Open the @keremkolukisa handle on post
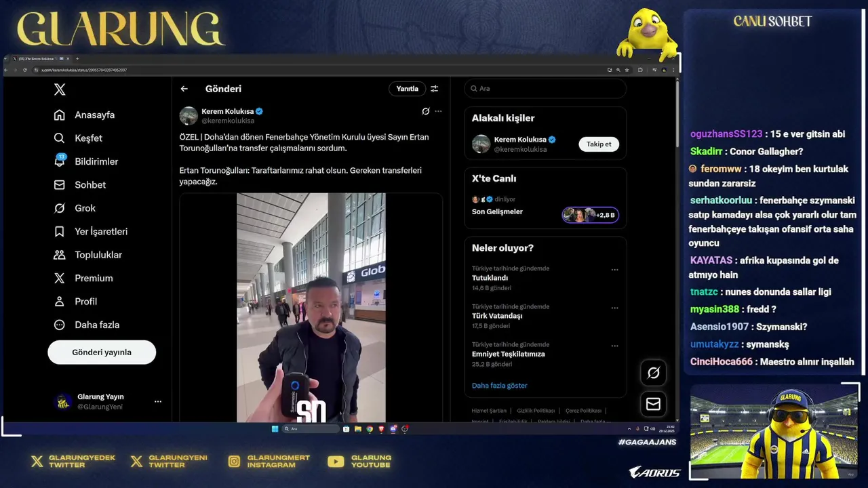The width and height of the screenshot is (868, 488). [228, 121]
